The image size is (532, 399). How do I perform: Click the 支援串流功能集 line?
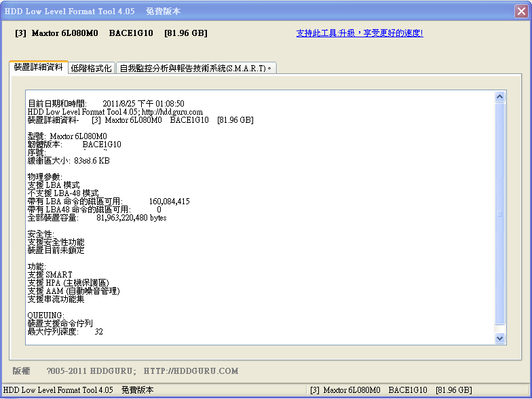[56, 299]
